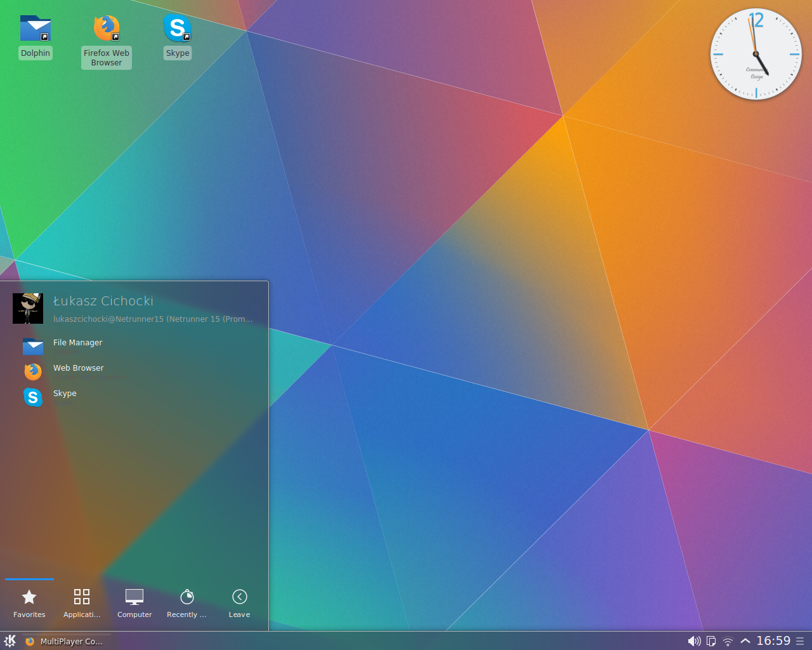Click the analog clock widget
The height and width of the screenshot is (650, 812).
[756, 54]
